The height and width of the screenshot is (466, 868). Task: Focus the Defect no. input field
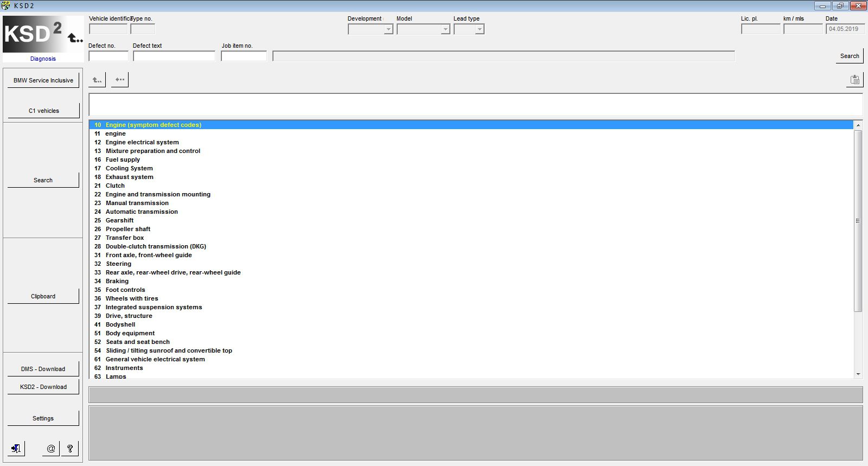click(x=108, y=56)
